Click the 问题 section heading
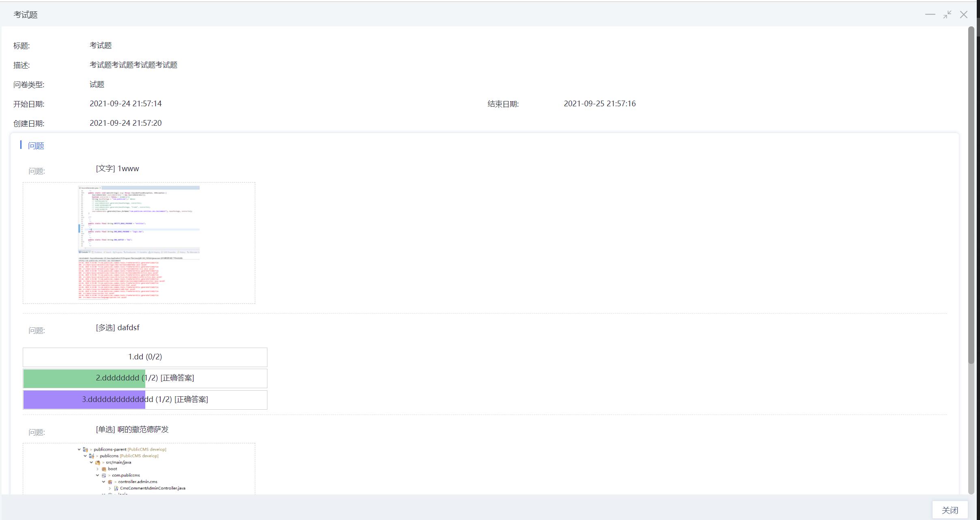 click(x=36, y=146)
